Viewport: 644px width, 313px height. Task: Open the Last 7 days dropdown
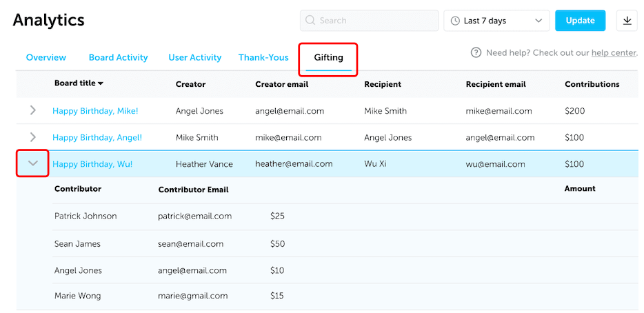[x=496, y=21]
